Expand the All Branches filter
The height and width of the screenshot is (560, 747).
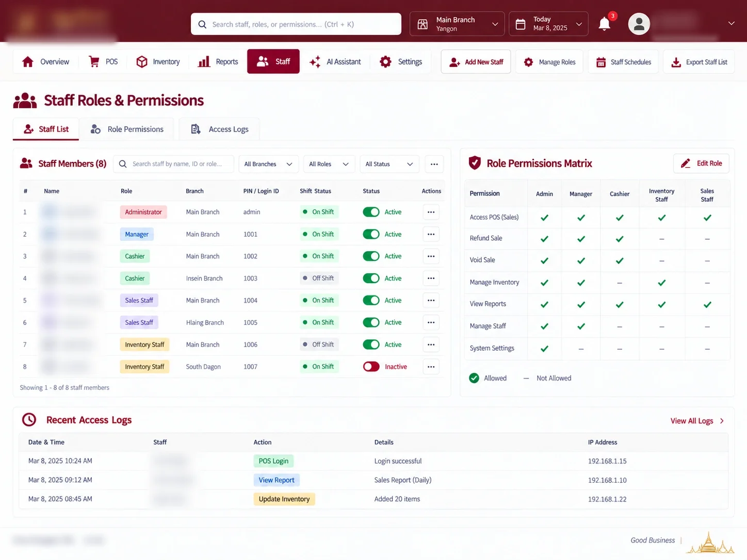[x=268, y=164]
